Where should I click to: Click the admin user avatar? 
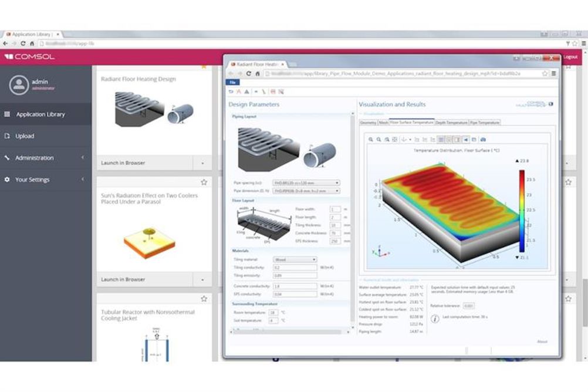[x=19, y=85]
